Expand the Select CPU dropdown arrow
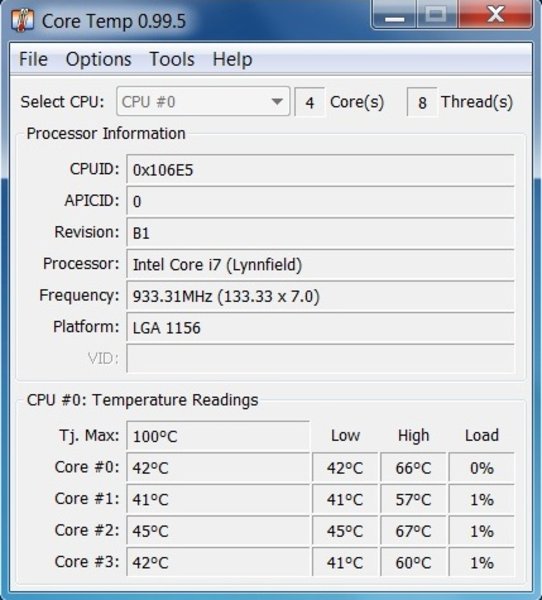 point(277,102)
